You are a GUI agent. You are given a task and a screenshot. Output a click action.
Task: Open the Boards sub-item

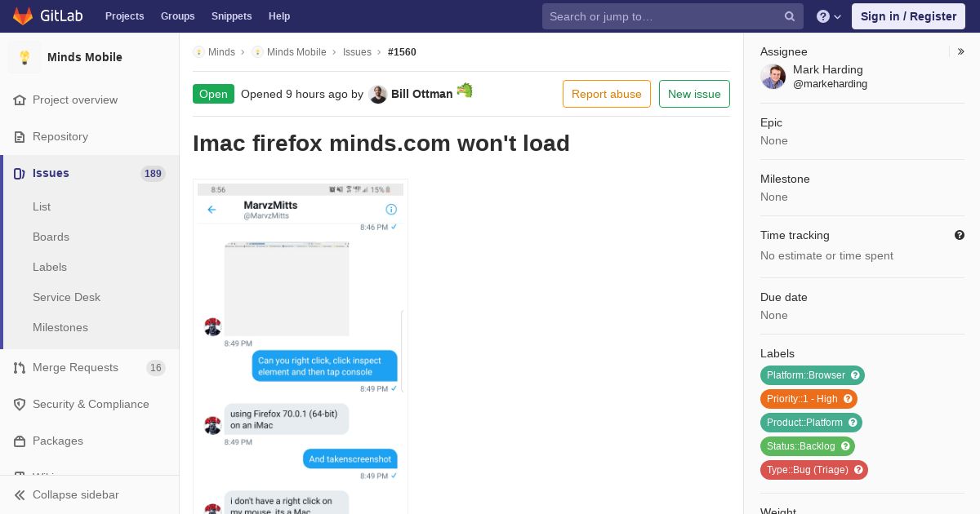tap(51, 237)
